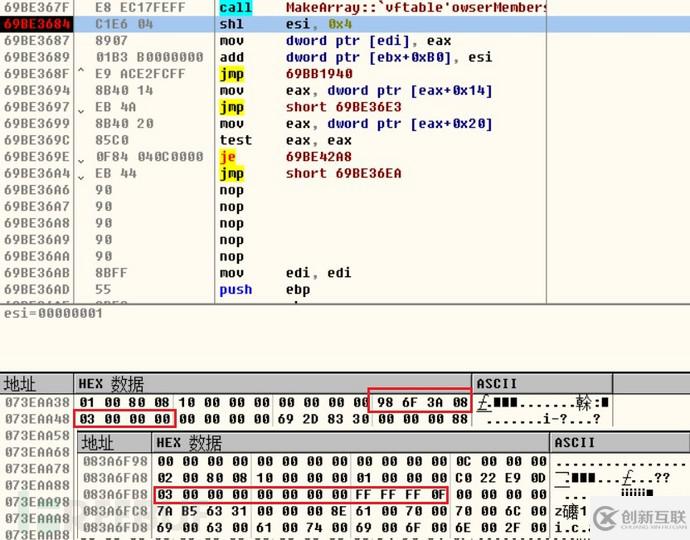Viewport: 690px width, 540px height.
Task: Select the shl instruction mnemonic
Action: click(231, 24)
